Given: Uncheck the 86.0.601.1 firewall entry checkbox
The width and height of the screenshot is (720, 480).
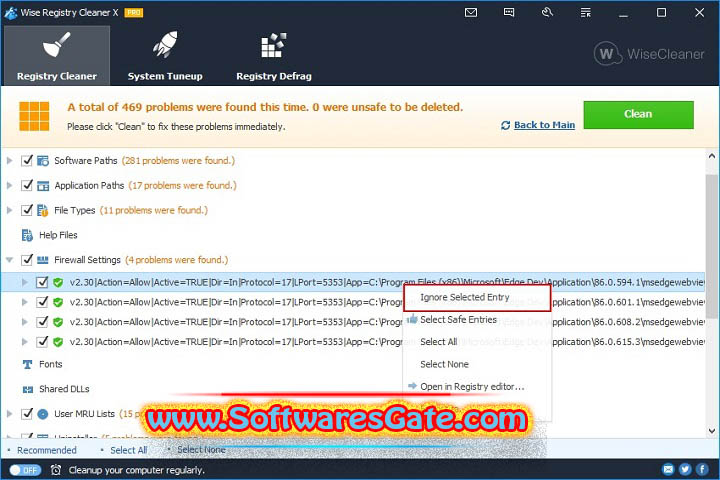Looking at the screenshot, I should tap(42, 302).
